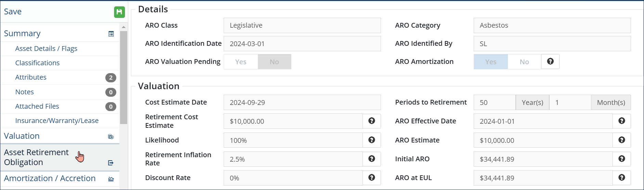
Task: Click the Summary section list icon
Action: tap(111, 34)
